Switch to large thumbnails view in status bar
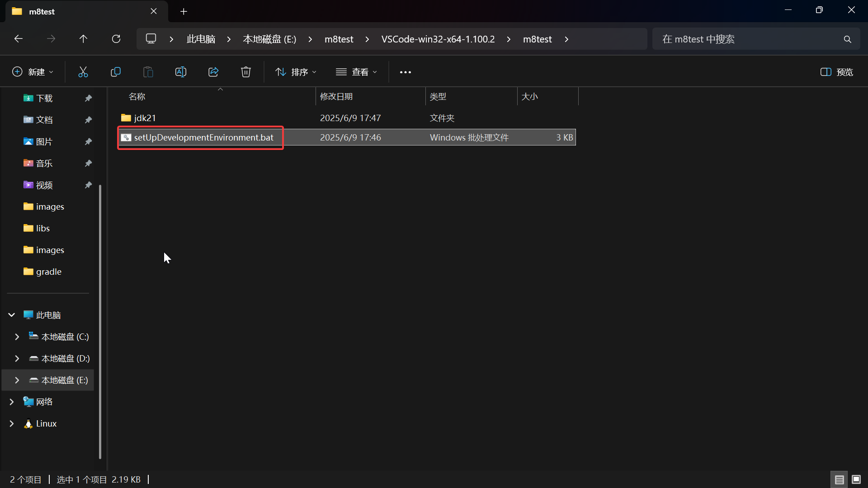The height and width of the screenshot is (488, 868). coord(856,479)
